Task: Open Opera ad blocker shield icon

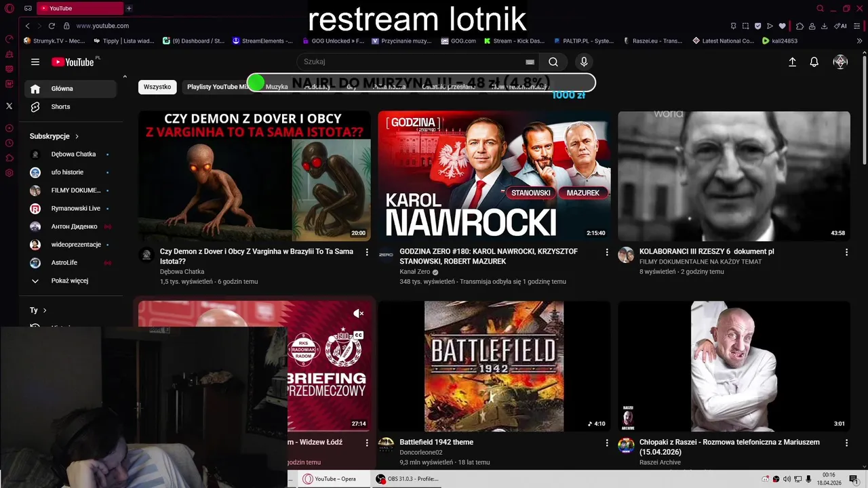Action: [757, 26]
